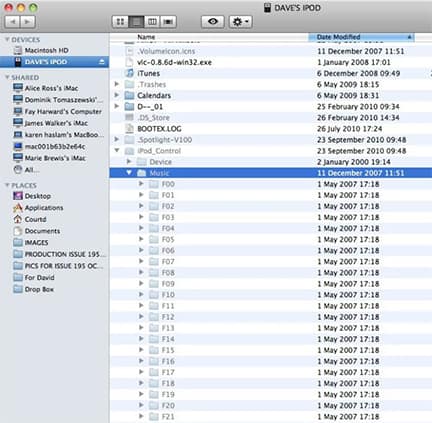This screenshot has height=423, width=432.
Task: Expand the Calendars folder
Action: 117,95
